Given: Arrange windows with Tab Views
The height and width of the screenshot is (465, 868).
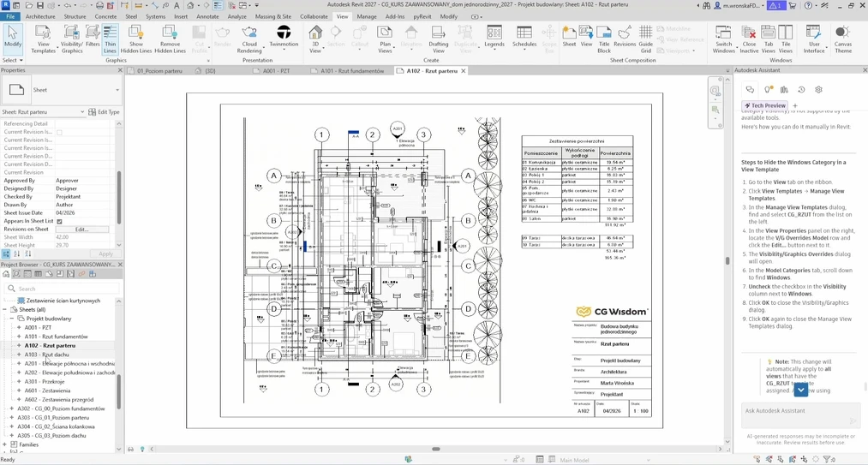Looking at the screenshot, I should (769, 39).
